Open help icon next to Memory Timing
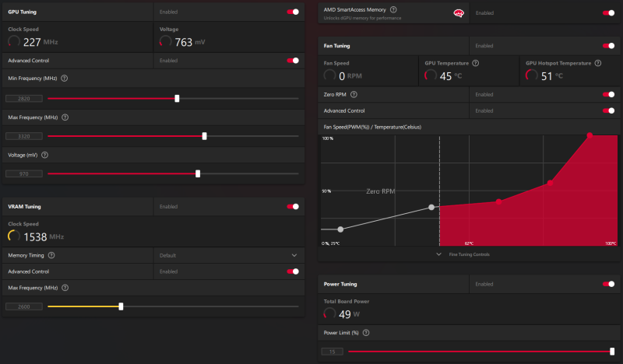 click(51, 255)
